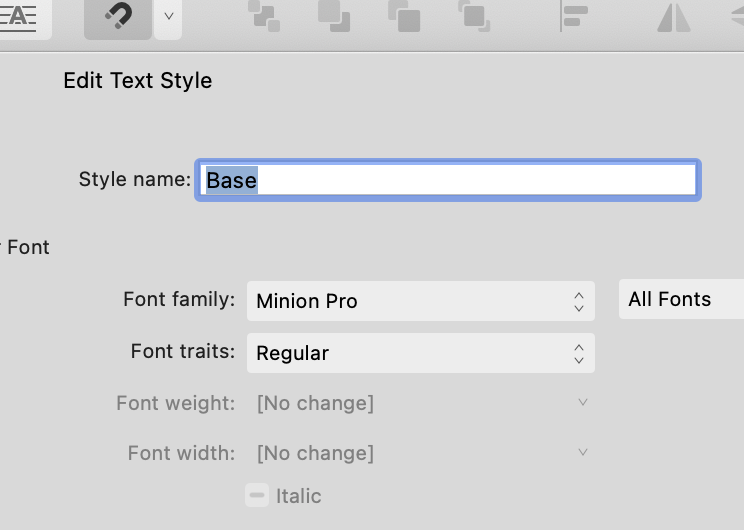Open the Font family dropdown

coord(420,301)
